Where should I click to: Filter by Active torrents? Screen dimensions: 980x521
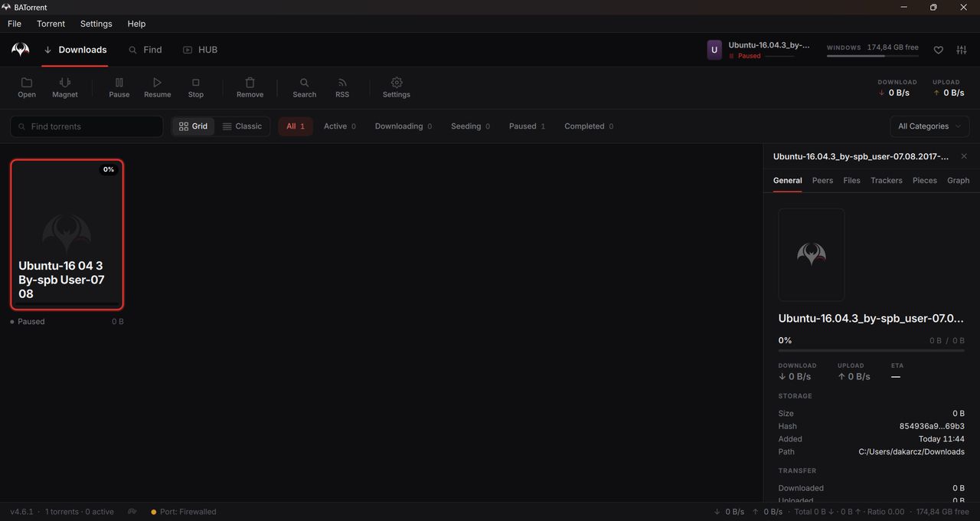point(339,126)
